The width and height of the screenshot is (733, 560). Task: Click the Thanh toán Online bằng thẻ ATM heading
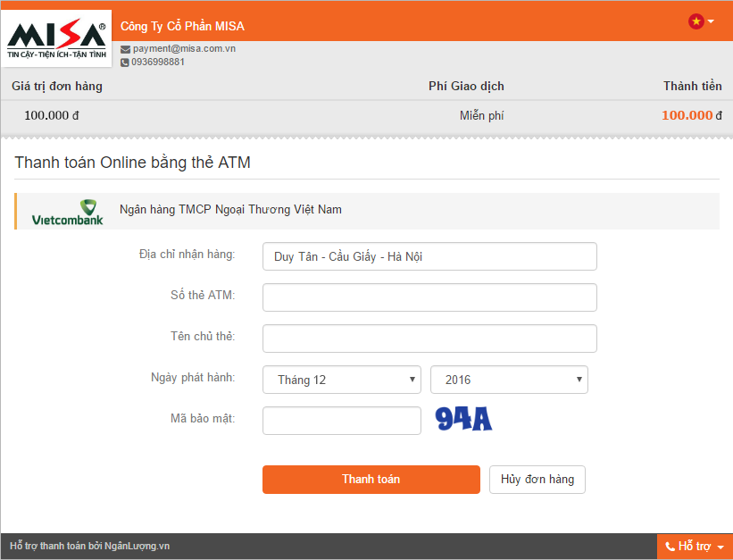[x=133, y=163]
